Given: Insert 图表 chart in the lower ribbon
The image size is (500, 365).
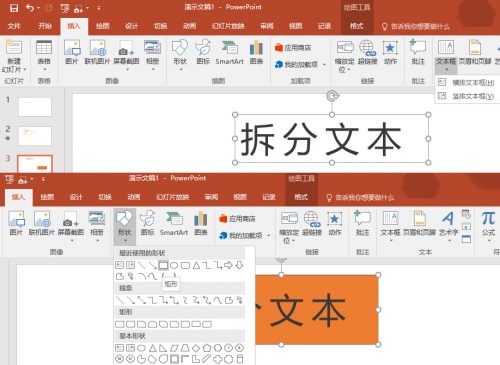Looking at the screenshot, I should coord(201,223).
